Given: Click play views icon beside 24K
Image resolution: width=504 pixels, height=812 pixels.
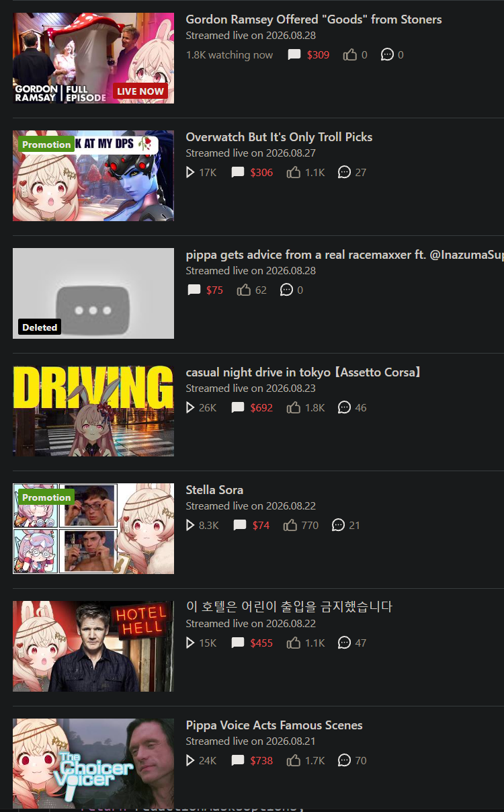Looking at the screenshot, I should (x=190, y=761).
